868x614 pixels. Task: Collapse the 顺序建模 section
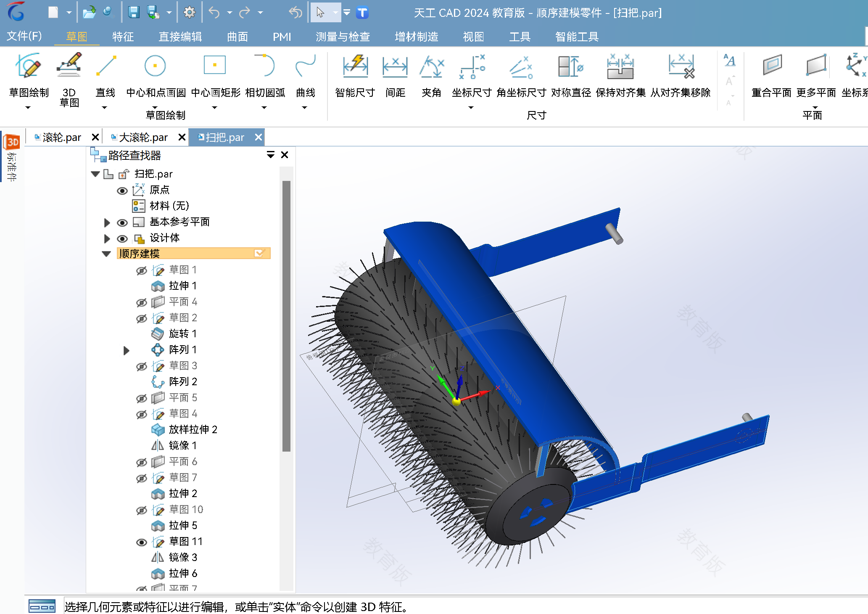coord(106,254)
